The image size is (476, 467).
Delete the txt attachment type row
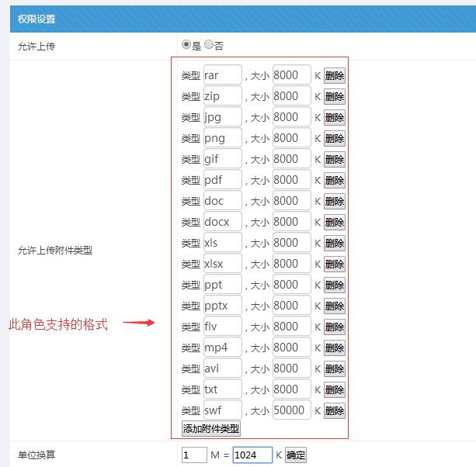335,389
